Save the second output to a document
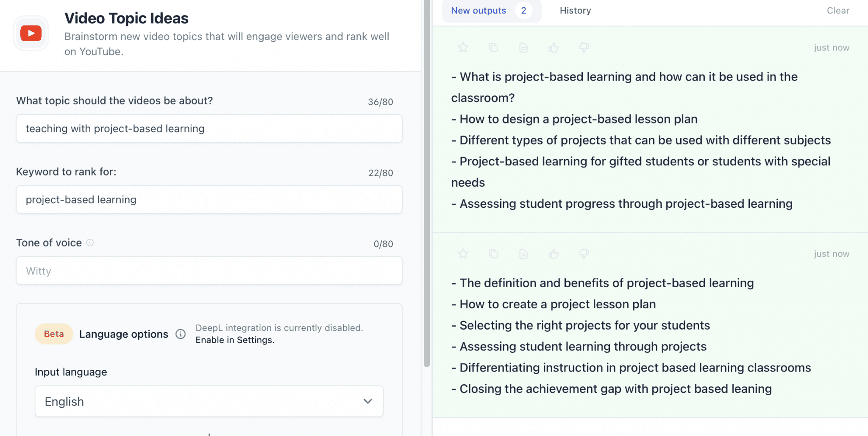This screenshot has height=436, width=868. (523, 254)
